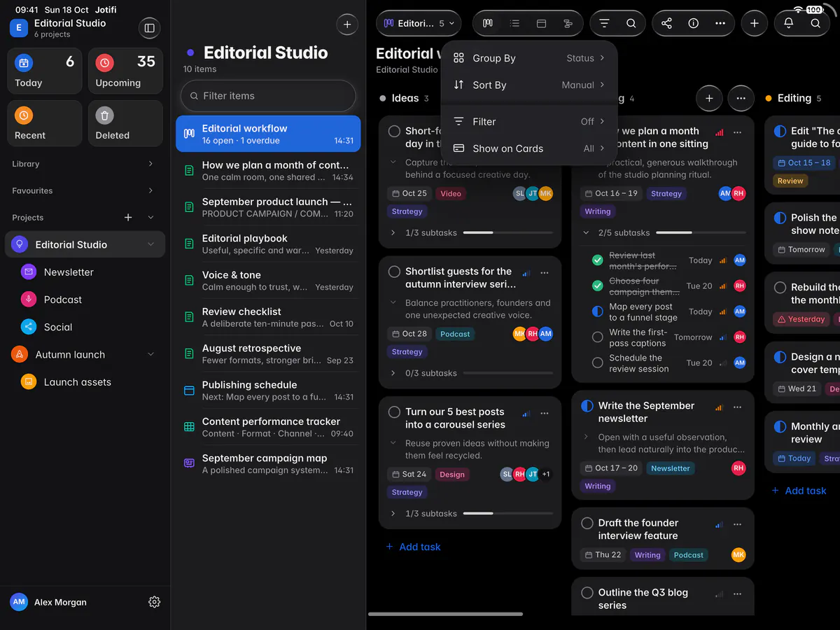840x630 pixels.
Task: Open the three-dots menu beside the info icon
Action: (720, 23)
